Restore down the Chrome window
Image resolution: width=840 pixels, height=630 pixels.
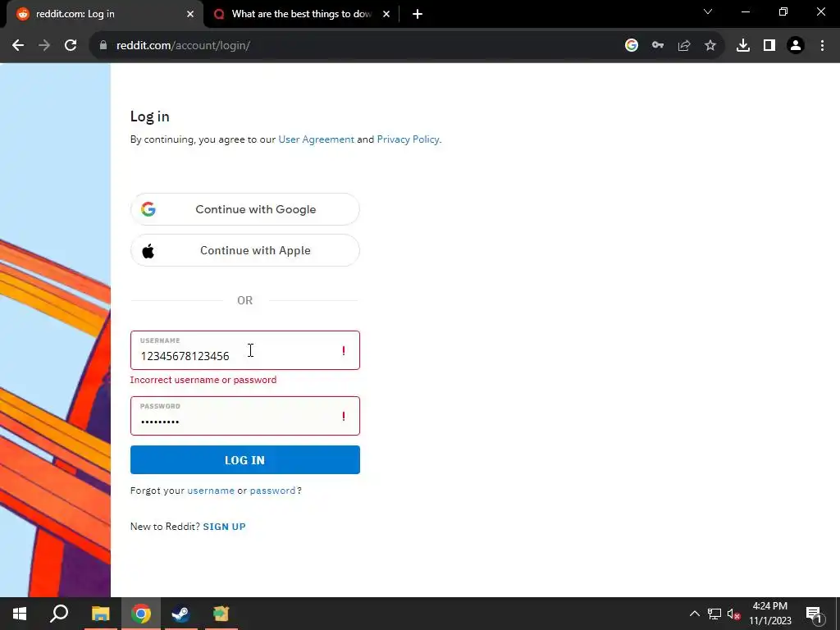[783, 11]
